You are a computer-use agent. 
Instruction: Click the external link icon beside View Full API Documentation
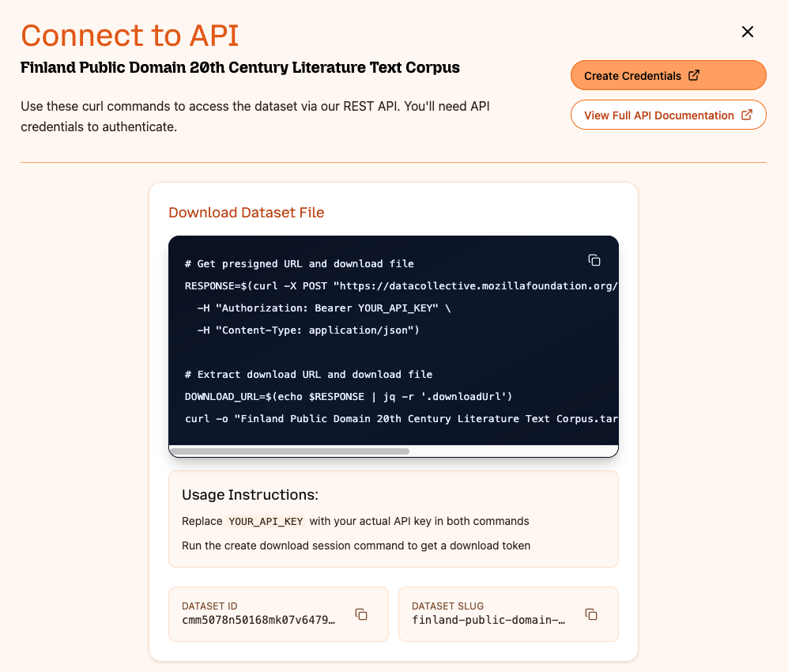(747, 115)
